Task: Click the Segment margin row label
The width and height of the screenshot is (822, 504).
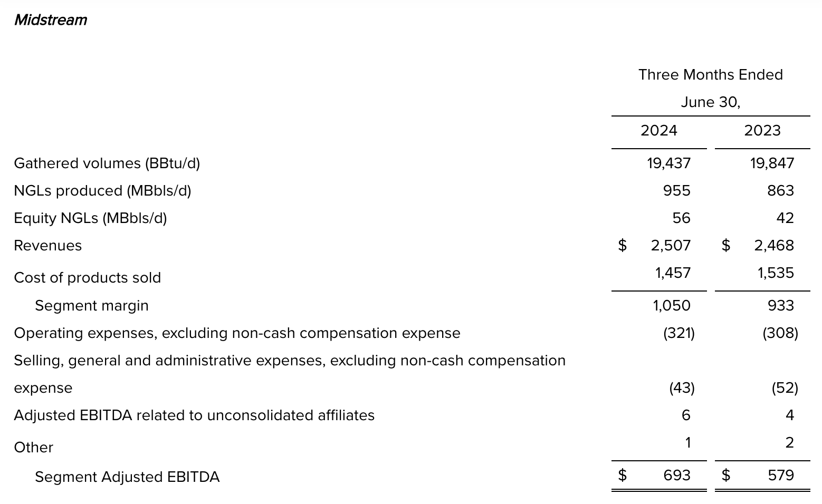Action: pyautogui.click(x=92, y=306)
